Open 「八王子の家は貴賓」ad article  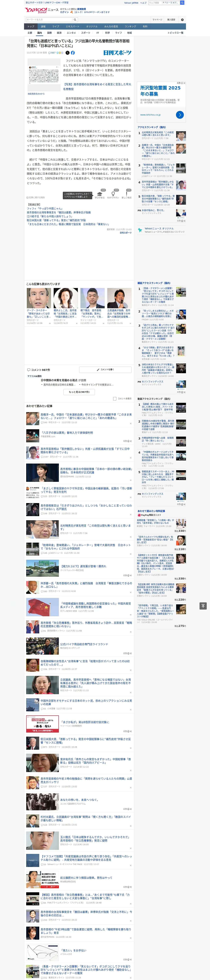pos(67,433)
